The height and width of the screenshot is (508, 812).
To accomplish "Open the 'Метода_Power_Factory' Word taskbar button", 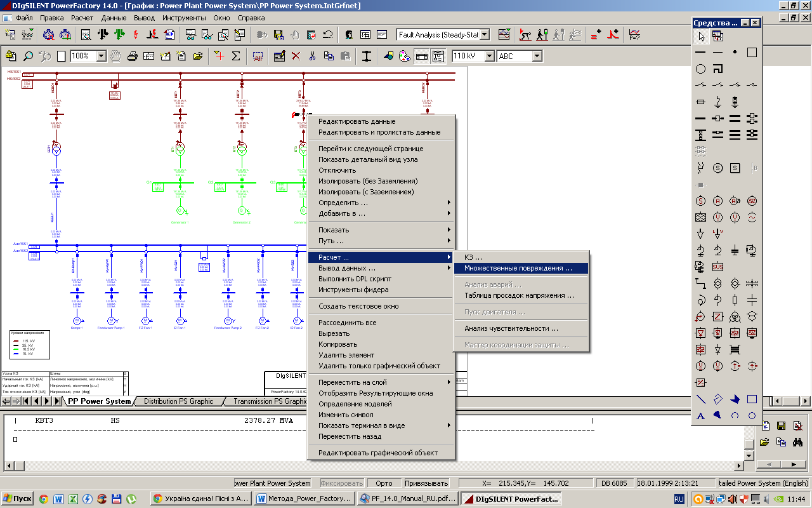I will click(305, 498).
